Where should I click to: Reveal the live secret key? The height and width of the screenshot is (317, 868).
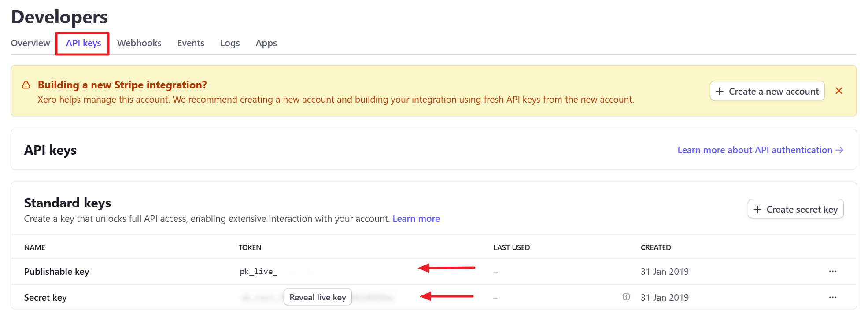pos(318,297)
